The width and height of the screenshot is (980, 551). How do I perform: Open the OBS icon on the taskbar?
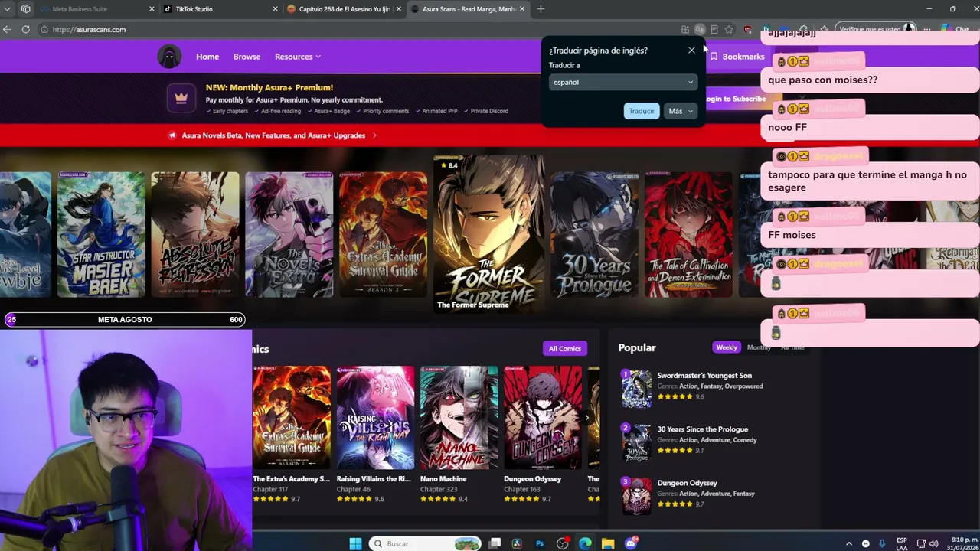pos(563,543)
